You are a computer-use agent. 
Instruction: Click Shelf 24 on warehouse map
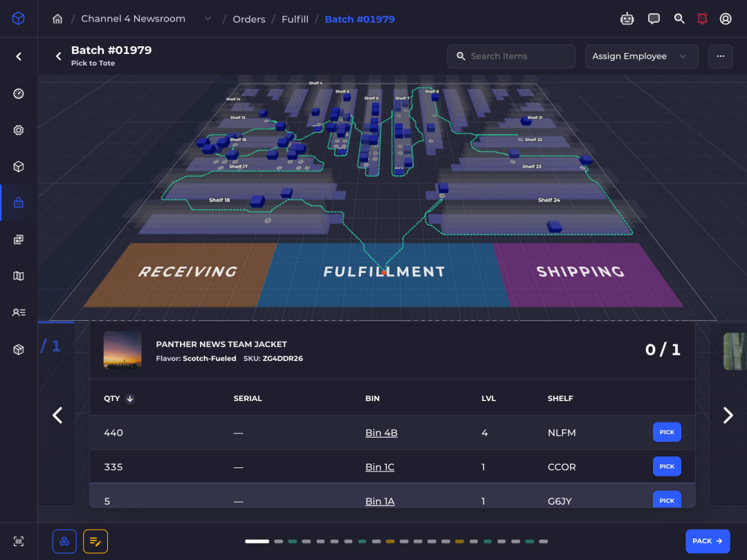click(548, 200)
